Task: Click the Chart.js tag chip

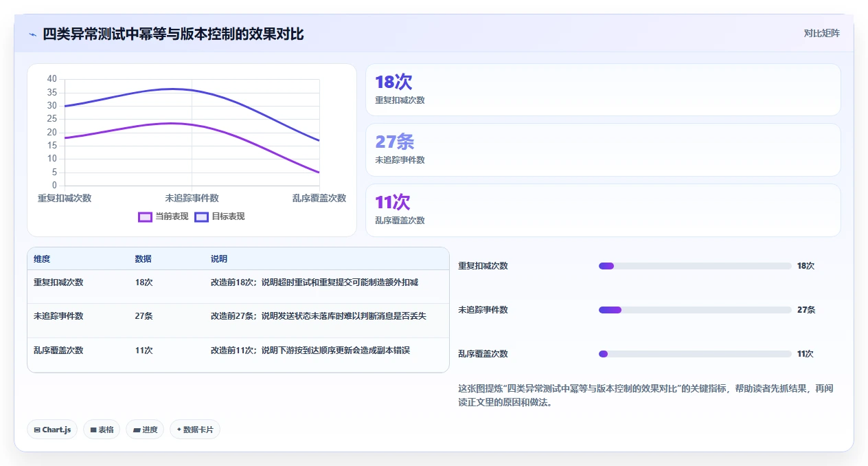Action: [52, 430]
